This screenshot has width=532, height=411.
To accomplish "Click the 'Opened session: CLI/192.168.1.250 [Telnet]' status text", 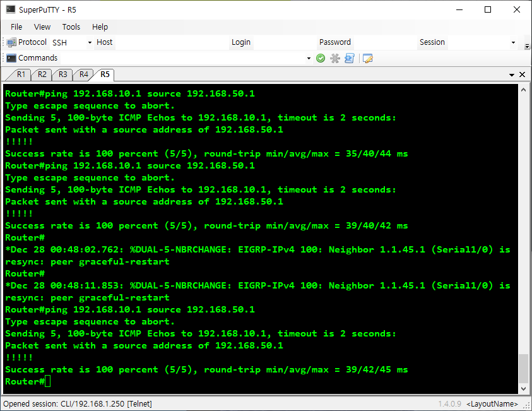I will point(78,404).
